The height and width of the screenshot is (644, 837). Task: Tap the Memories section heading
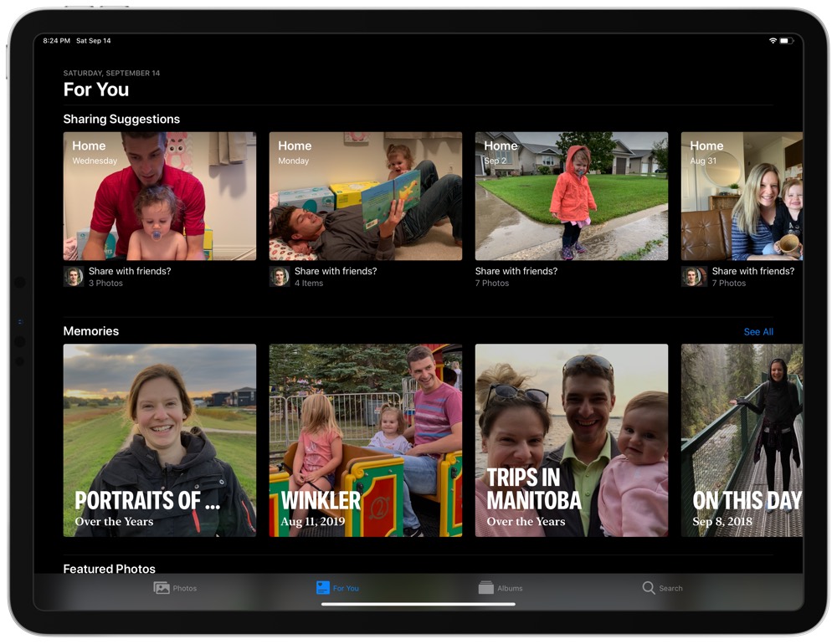(x=91, y=331)
